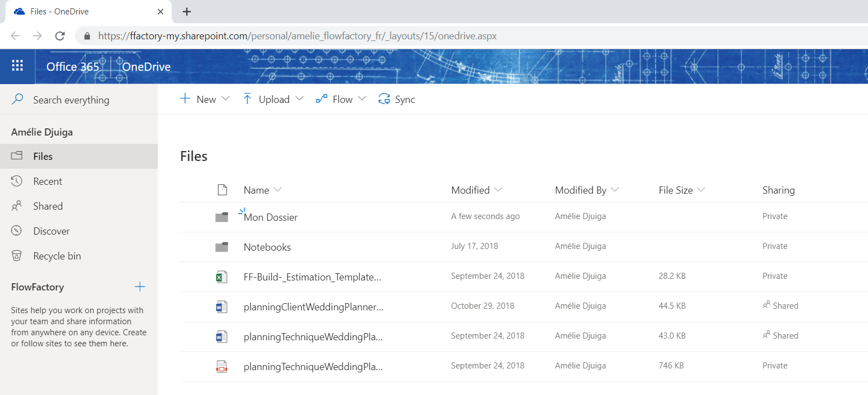Image resolution: width=868 pixels, height=395 pixels.
Task: Click the plus icon next to FlowFactory
Action: [140, 287]
